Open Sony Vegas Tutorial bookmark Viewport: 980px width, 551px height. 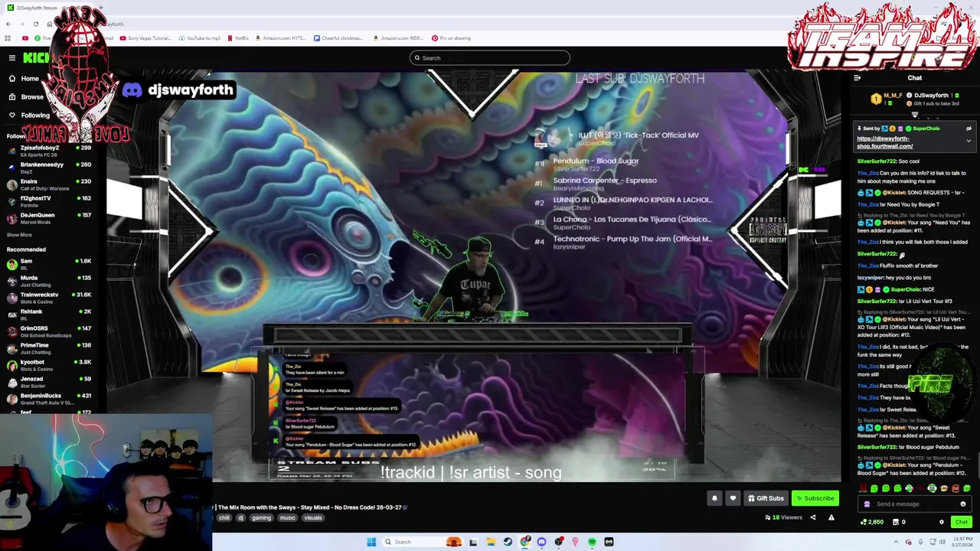click(144, 38)
